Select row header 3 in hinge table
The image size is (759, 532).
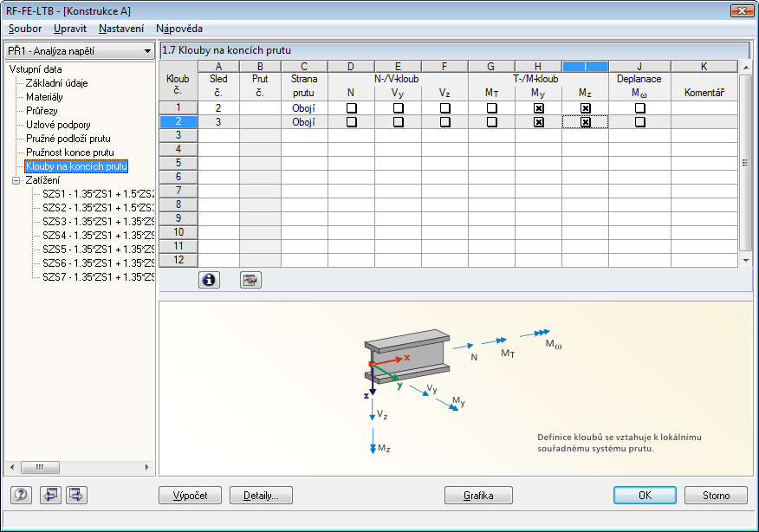[x=178, y=135]
